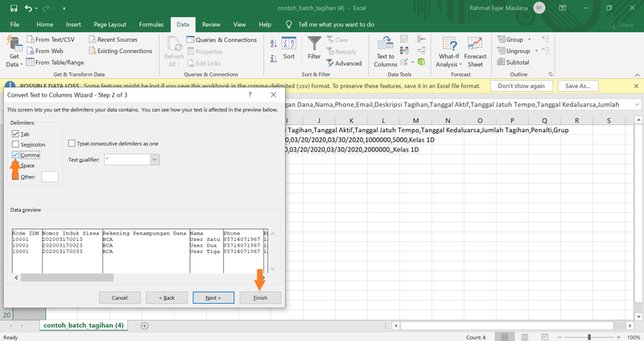The height and width of the screenshot is (341, 644).
Task: Open Customize Quick Access Toolbar dropdown
Action: point(64,8)
